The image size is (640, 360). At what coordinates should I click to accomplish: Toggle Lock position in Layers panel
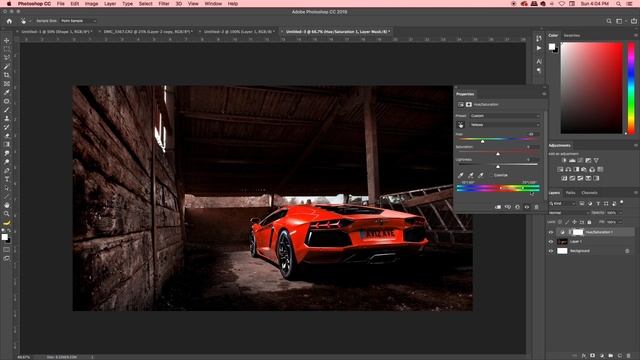[575, 222]
